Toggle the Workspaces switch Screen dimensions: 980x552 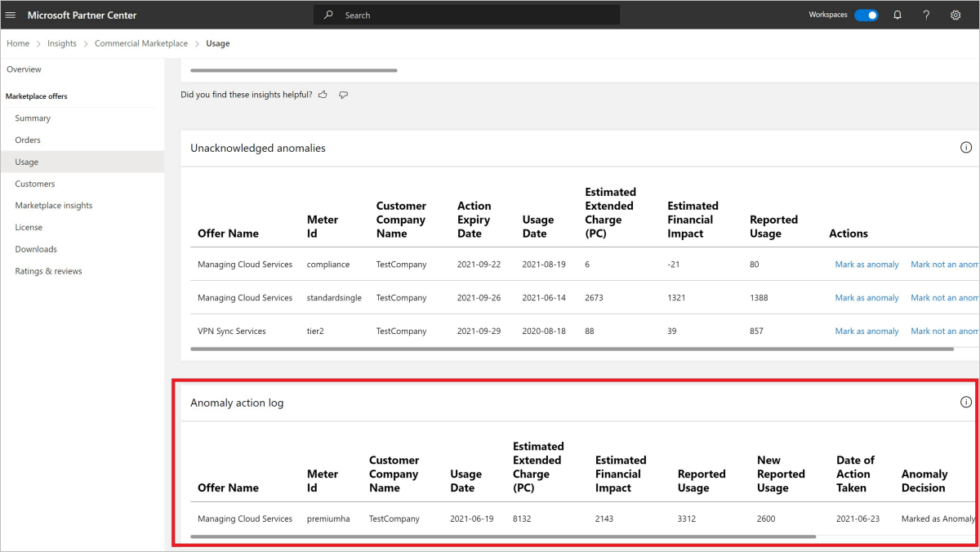[866, 15]
